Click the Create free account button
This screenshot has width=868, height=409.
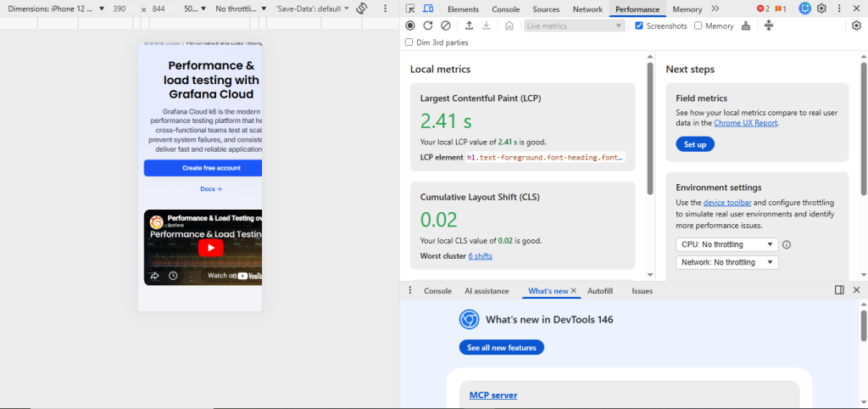click(203, 168)
